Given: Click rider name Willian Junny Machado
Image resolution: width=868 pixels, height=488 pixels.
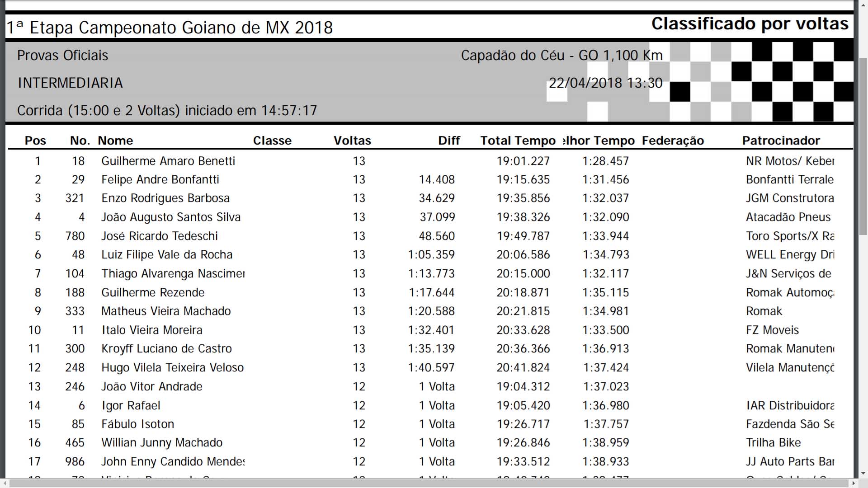Looking at the screenshot, I should click(x=162, y=442).
